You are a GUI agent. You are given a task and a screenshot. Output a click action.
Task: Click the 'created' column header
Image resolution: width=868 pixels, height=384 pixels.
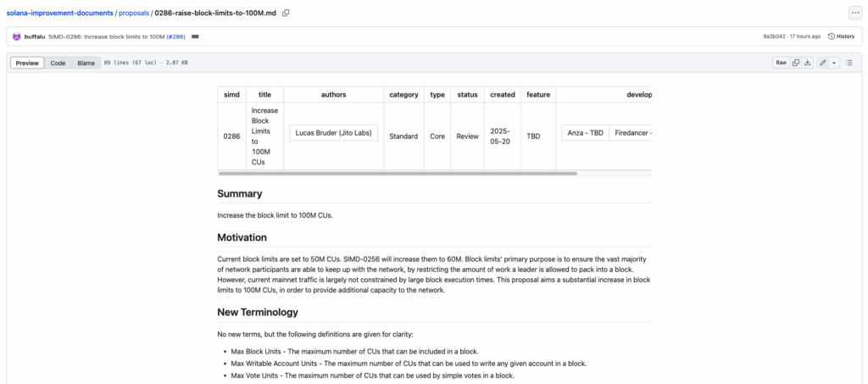coord(503,95)
